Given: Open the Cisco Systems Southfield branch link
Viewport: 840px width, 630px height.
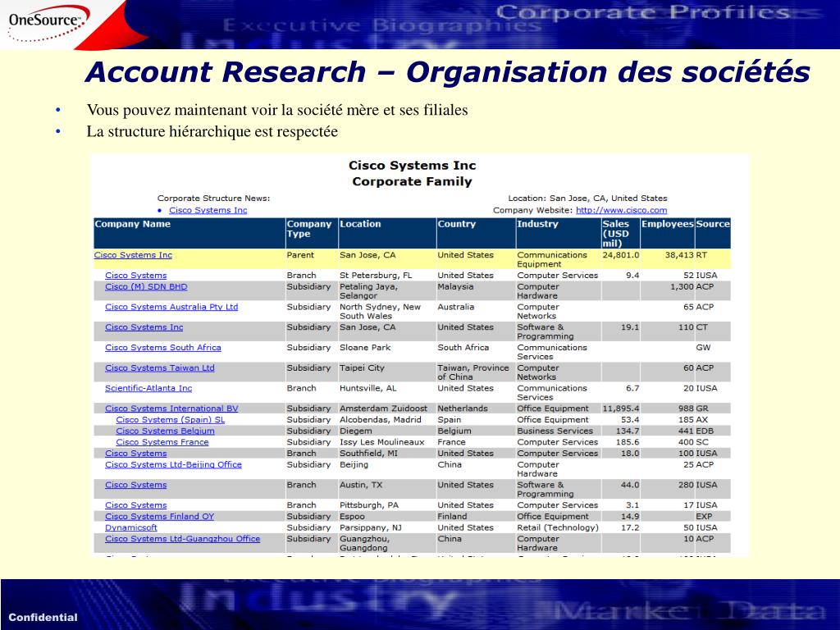Looking at the screenshot, I should coord(135,453).
